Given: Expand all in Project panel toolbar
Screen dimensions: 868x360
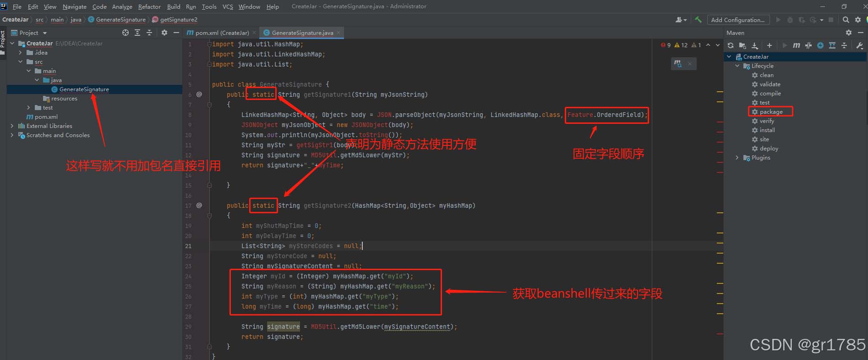Looking at the screenshot, I should (x=137, y=33).
